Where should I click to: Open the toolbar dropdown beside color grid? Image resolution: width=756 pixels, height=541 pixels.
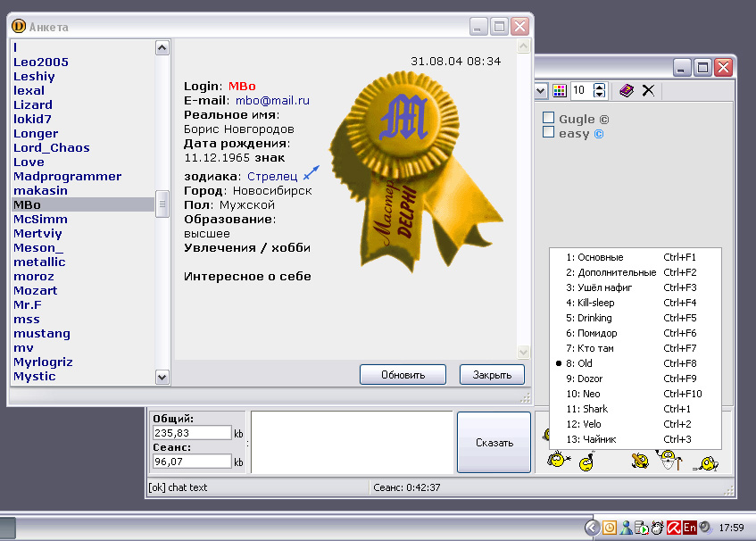(x=541, y=91)
